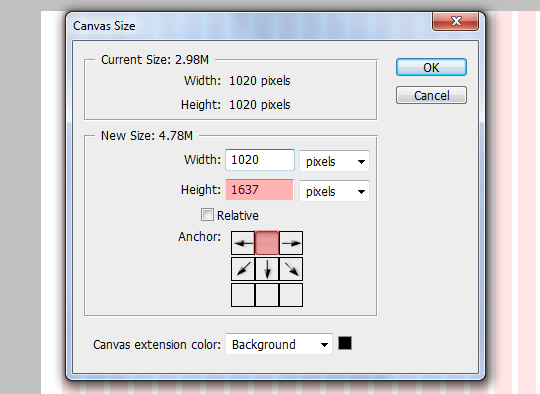This screenshot has height=394, width=540.
Task: Click the OK button
Action: (431, 67)
